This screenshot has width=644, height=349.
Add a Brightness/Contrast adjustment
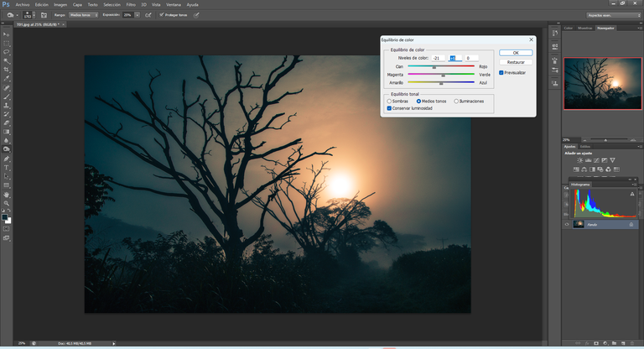(x=580, y=160)
